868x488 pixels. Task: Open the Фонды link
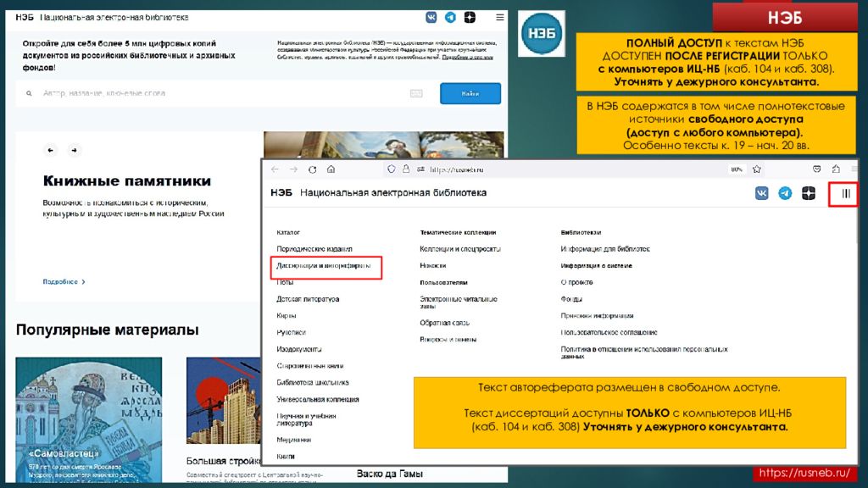pyautogui.click(x=571, y=299)
